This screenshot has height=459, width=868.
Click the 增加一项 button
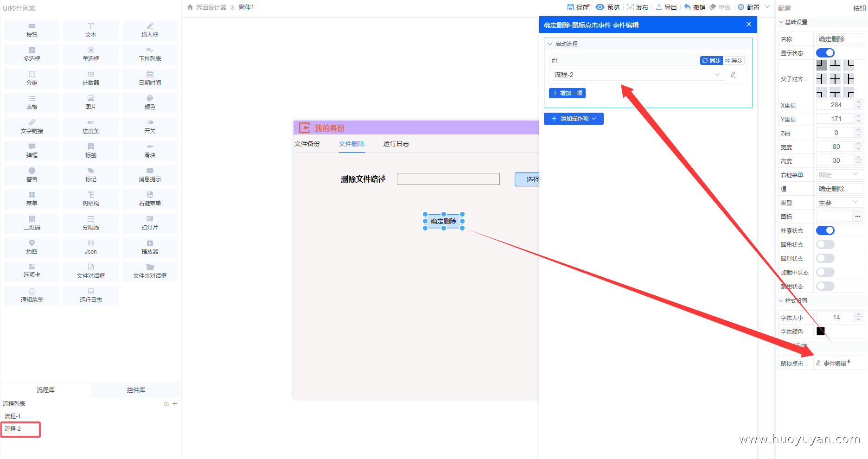[567, 93]
